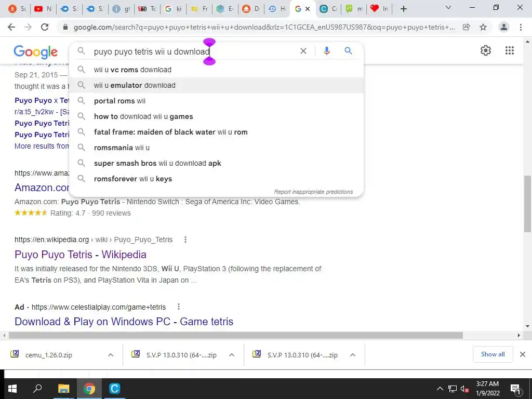Switch to Chrome in taskbar
Screen dimensions: 532x399
(89, 389)
